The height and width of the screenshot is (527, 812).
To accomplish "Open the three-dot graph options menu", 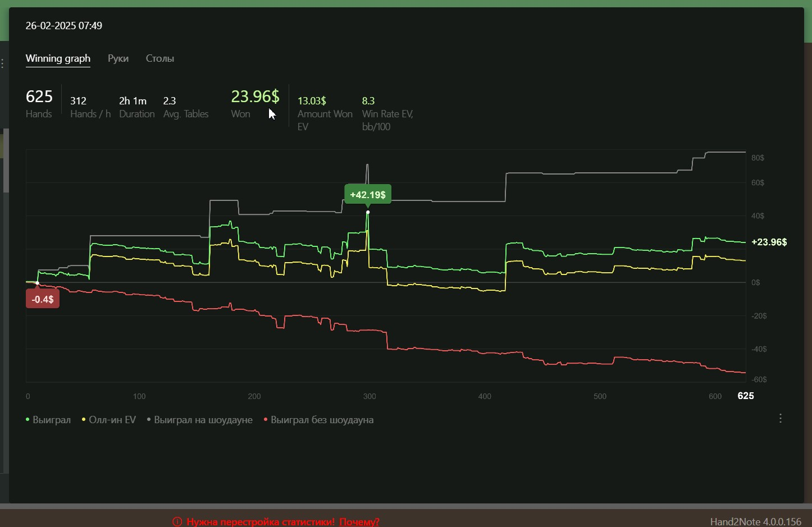I will (x=780, y=418).
